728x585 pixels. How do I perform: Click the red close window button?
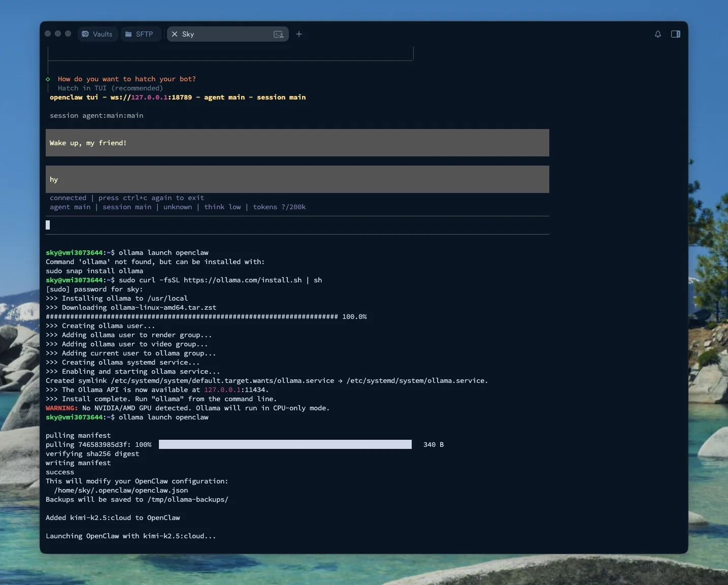click(48, 34)
